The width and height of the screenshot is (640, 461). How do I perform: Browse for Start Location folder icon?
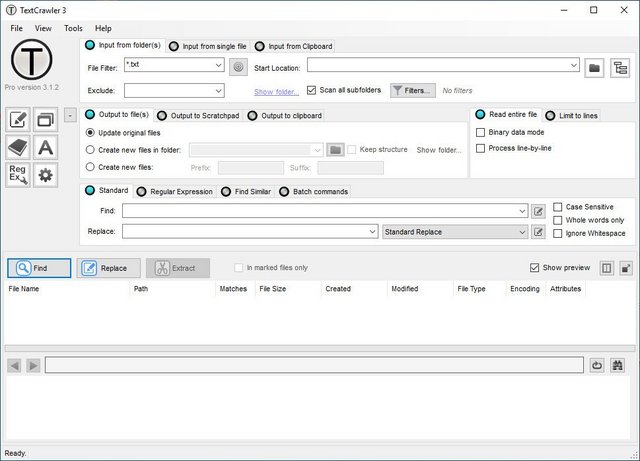click(x=594, y=68)
